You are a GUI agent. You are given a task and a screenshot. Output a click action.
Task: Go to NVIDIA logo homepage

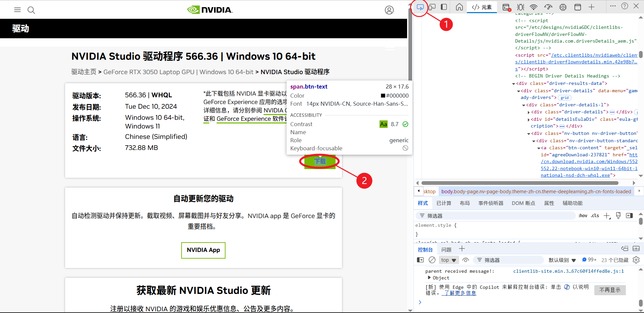click(210, 10)
